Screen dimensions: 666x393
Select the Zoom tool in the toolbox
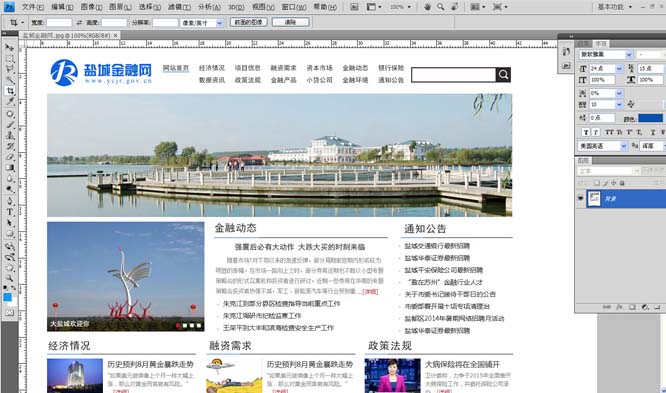[9, 278]
